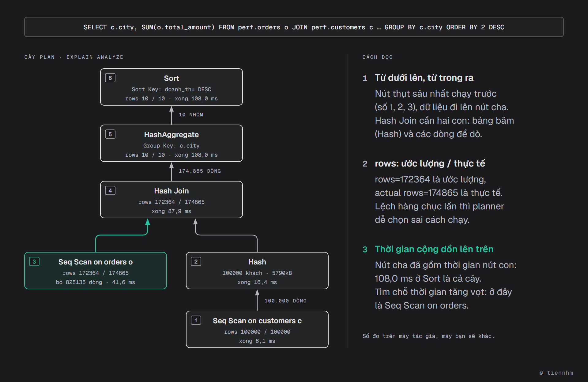Click 'CÂY PLAN · EXPLAIN ANALYZE' heading

pos(74,57)
